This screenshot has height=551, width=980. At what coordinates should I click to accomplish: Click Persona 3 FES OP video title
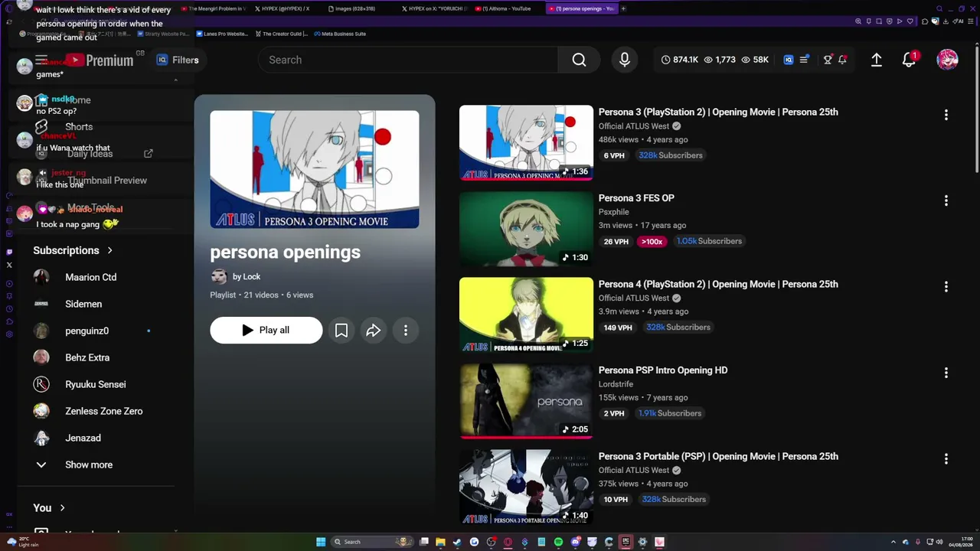(x=636, y=198)
